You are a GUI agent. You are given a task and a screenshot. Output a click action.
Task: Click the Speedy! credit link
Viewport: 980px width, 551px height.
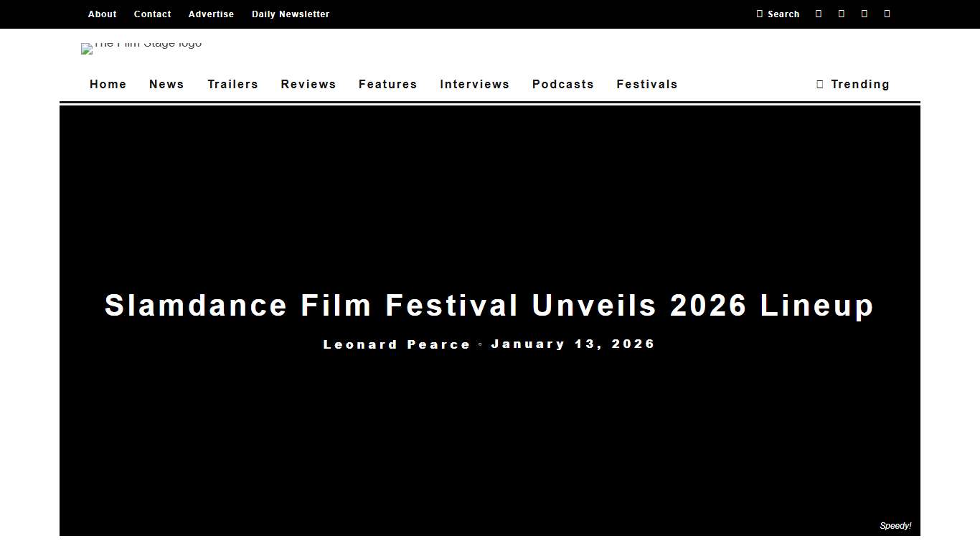tap(895, 525)
